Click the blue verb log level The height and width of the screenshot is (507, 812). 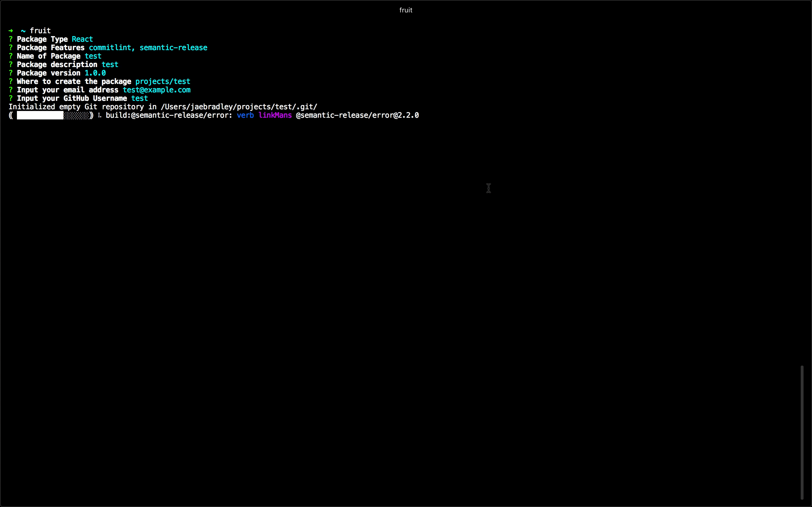[245, 115]
